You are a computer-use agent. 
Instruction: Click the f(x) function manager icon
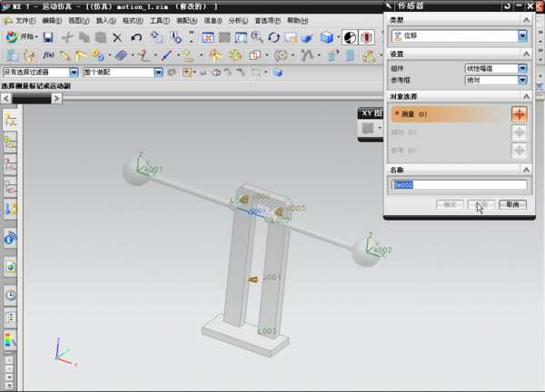48,54
